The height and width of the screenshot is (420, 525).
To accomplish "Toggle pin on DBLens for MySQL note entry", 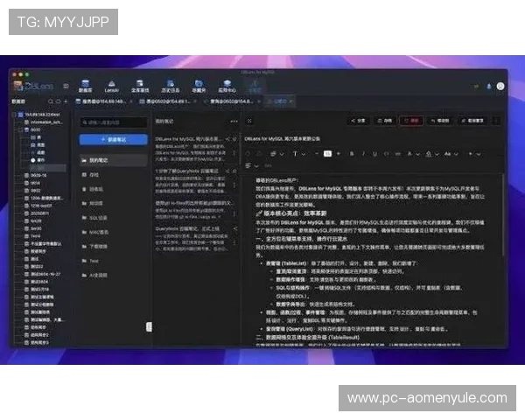I will [235, 139].
